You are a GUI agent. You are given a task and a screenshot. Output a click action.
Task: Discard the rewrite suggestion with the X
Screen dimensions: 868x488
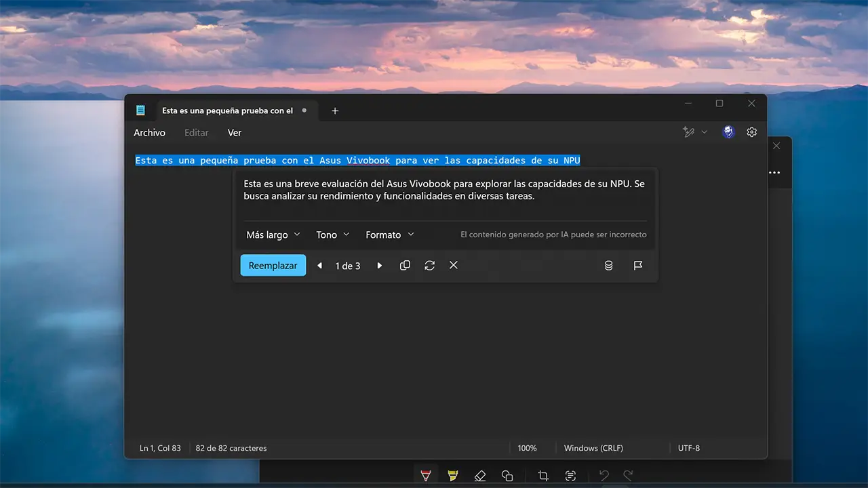pyautogui.click(x=454, y=266)
